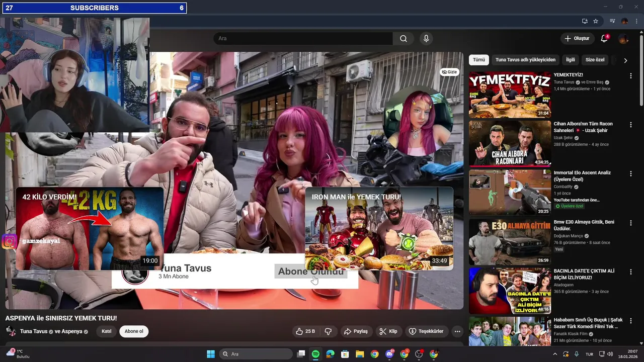Screen dimensions: 644x362
Task: Select the İlgili filter chip
Action: (571, 60)
